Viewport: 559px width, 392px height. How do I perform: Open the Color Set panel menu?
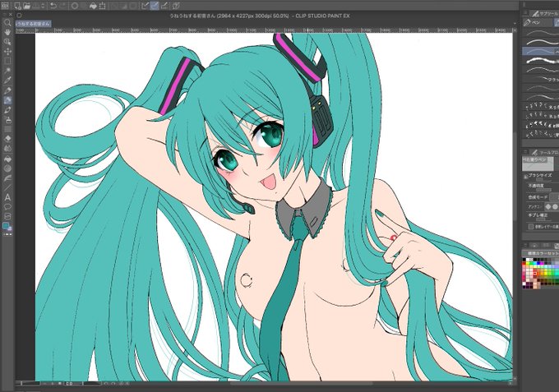525,245
